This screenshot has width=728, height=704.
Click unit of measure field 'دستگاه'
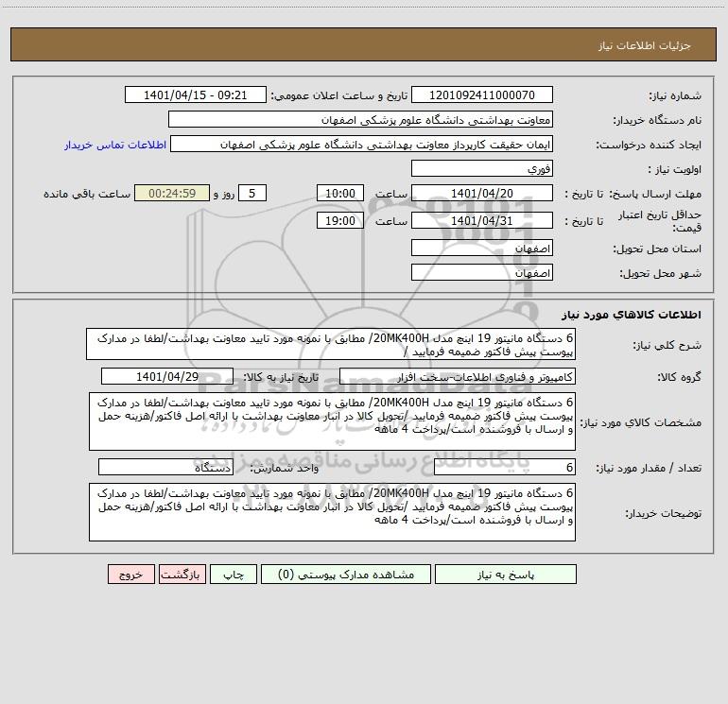165,468
